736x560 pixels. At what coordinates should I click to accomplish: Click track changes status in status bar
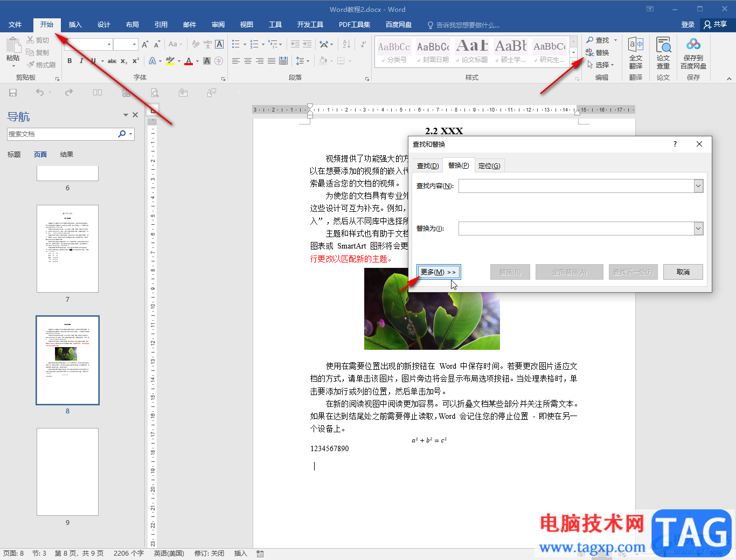point(209,554)
